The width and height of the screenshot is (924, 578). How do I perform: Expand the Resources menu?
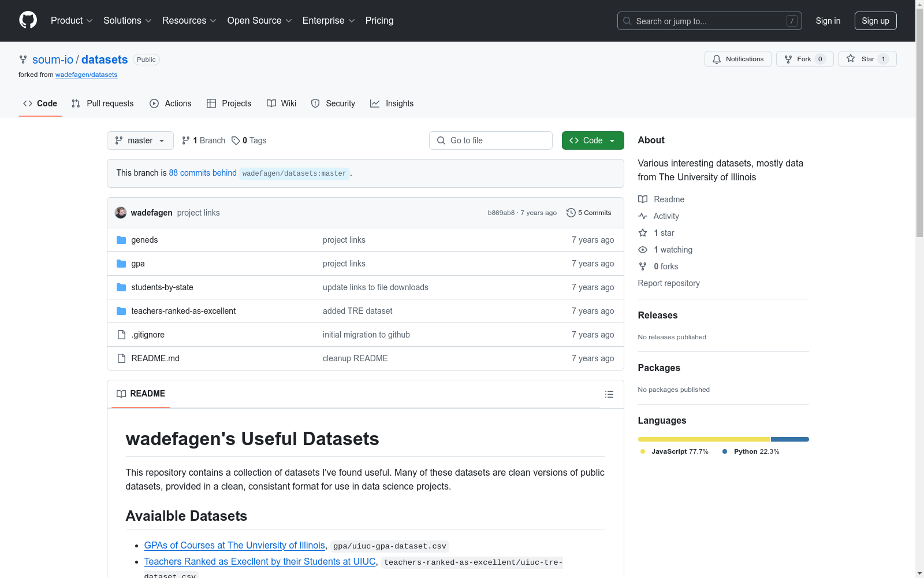(189, 20)
